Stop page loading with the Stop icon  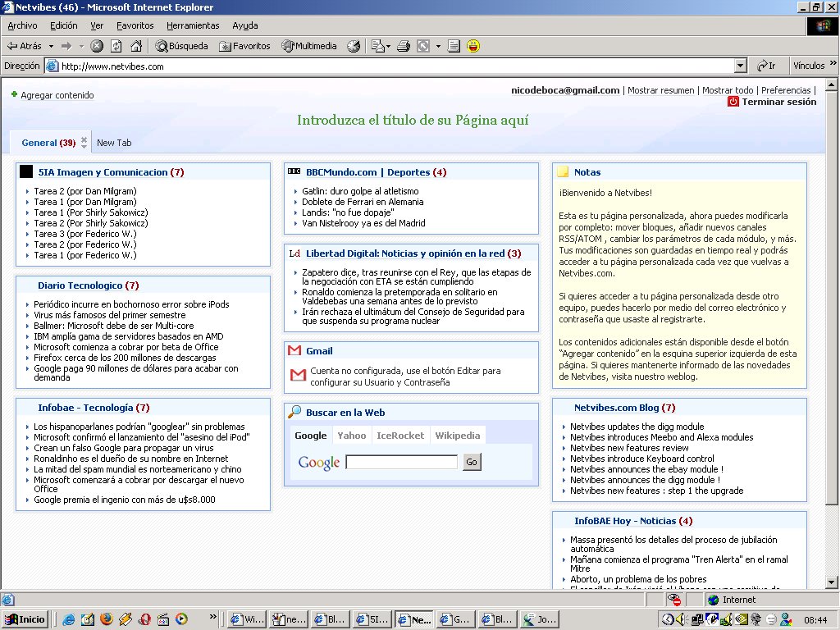tap(97, 46)
